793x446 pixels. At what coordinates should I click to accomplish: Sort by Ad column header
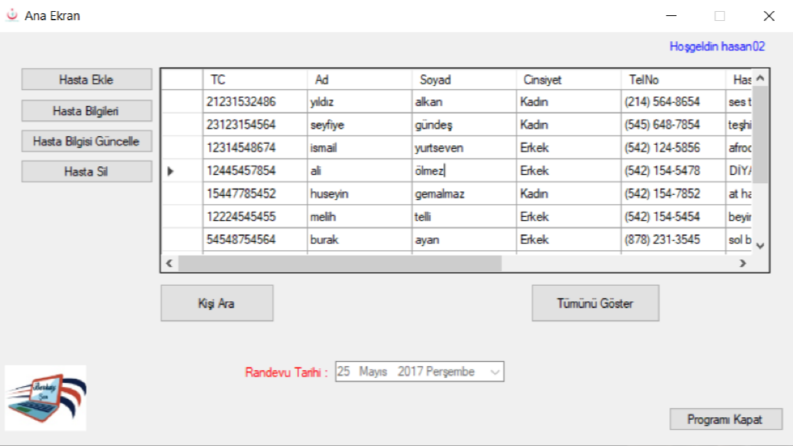point(359,79)
